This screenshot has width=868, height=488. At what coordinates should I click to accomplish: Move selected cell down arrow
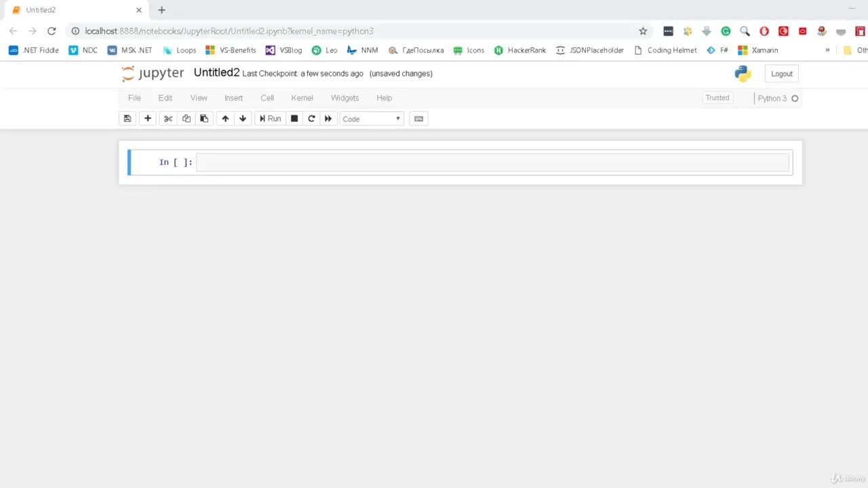(x=243, y=119)
